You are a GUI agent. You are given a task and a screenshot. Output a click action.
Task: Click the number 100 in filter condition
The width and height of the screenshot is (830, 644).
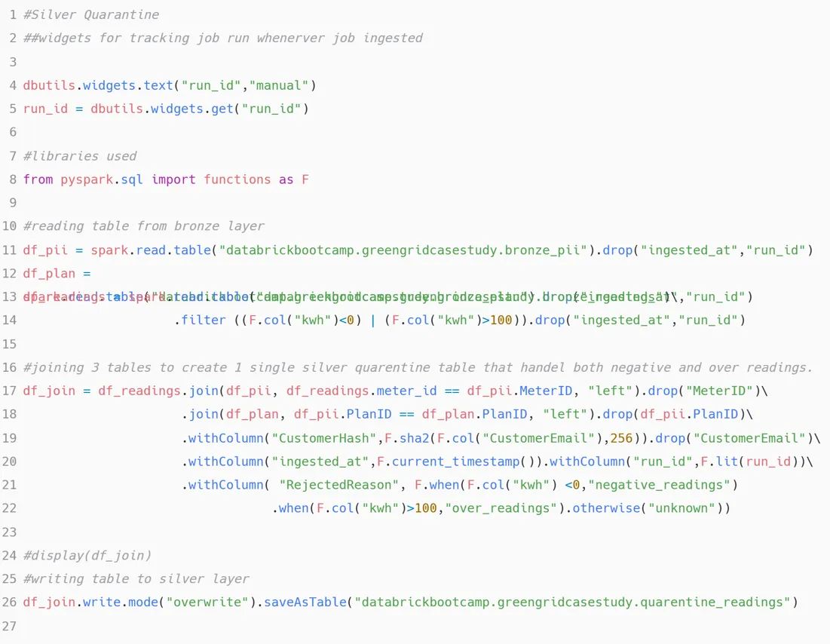pos(501,320)
